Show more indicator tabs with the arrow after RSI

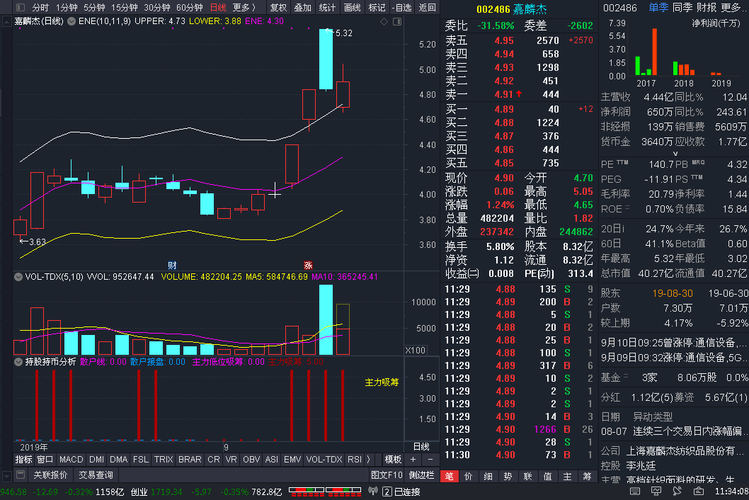(x=368, y=459)
